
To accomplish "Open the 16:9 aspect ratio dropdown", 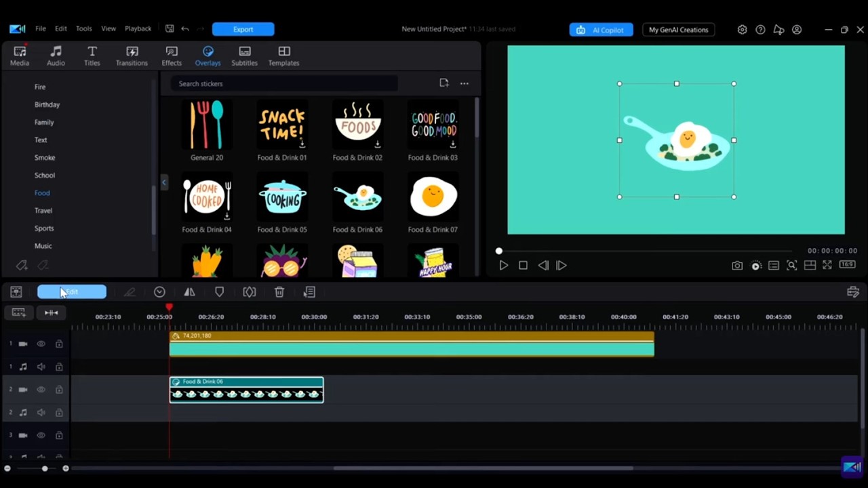I will point(848,265).
